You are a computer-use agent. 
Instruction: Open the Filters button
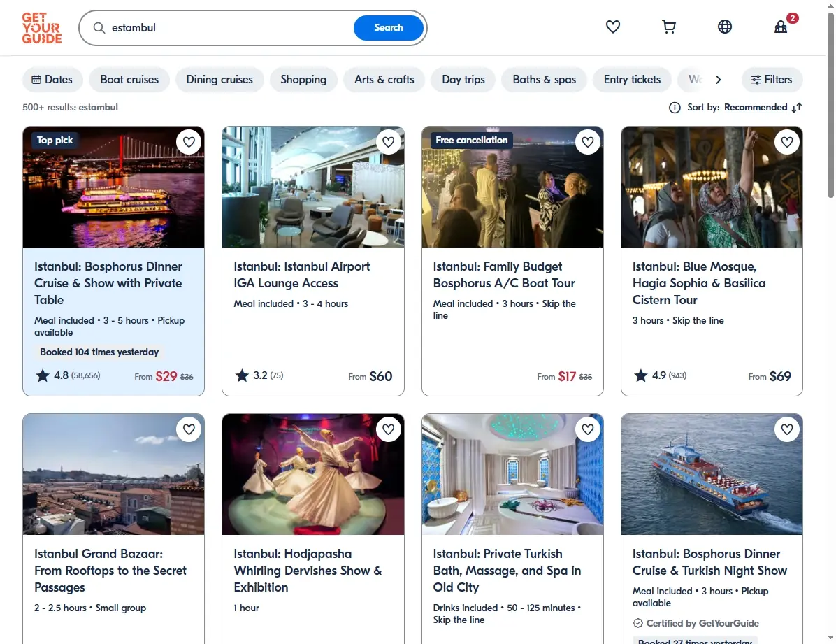pyautogui.click(x=772, y=80)
